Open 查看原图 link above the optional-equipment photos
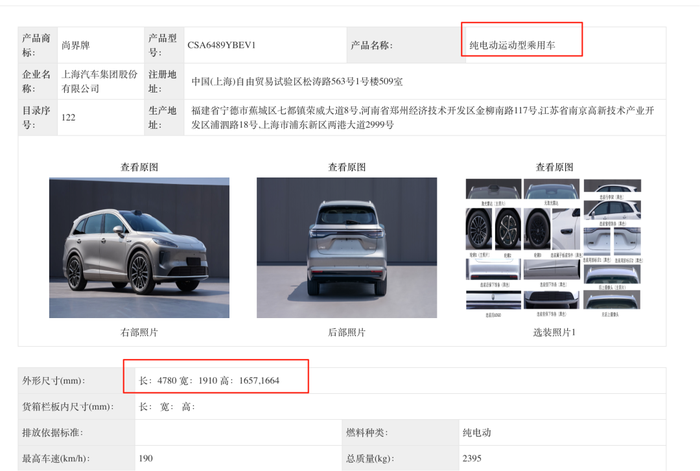 [x=554, y=167]
